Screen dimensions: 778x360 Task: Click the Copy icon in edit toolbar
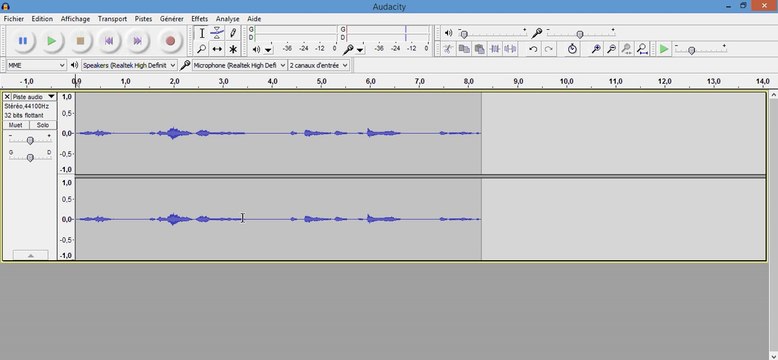pyautogui.click(x=464, y=49)
